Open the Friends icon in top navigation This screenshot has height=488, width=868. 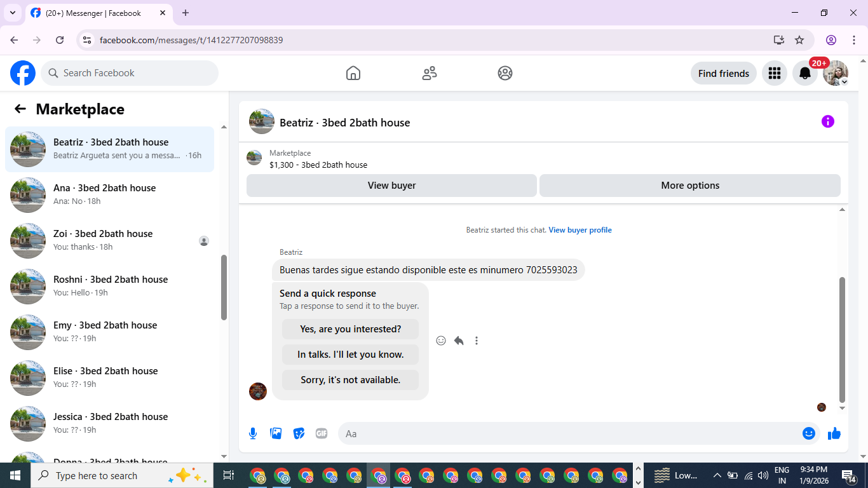click(430, 73)
